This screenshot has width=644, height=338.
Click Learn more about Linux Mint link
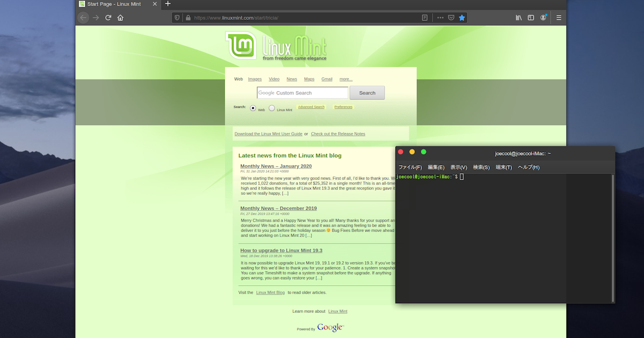click(338, 311)
